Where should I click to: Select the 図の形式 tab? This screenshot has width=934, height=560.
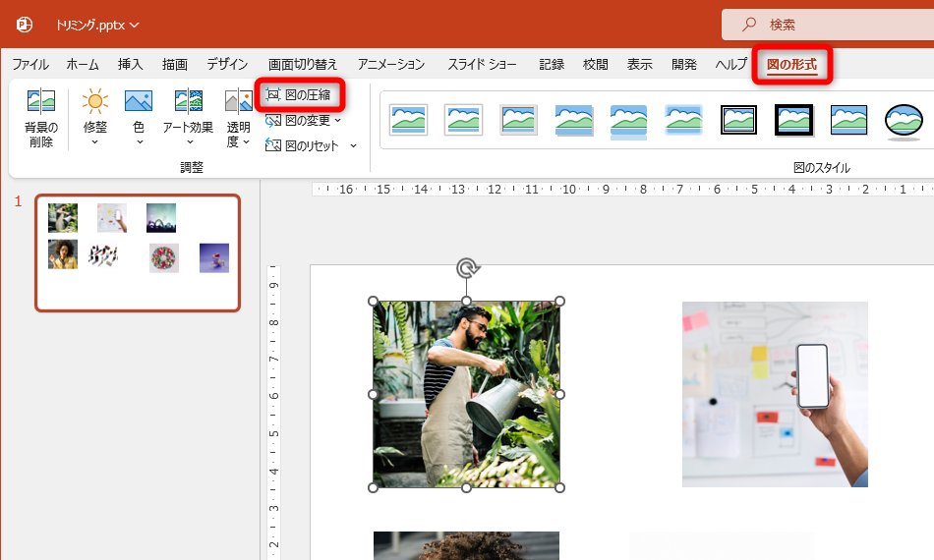point(791,64)
